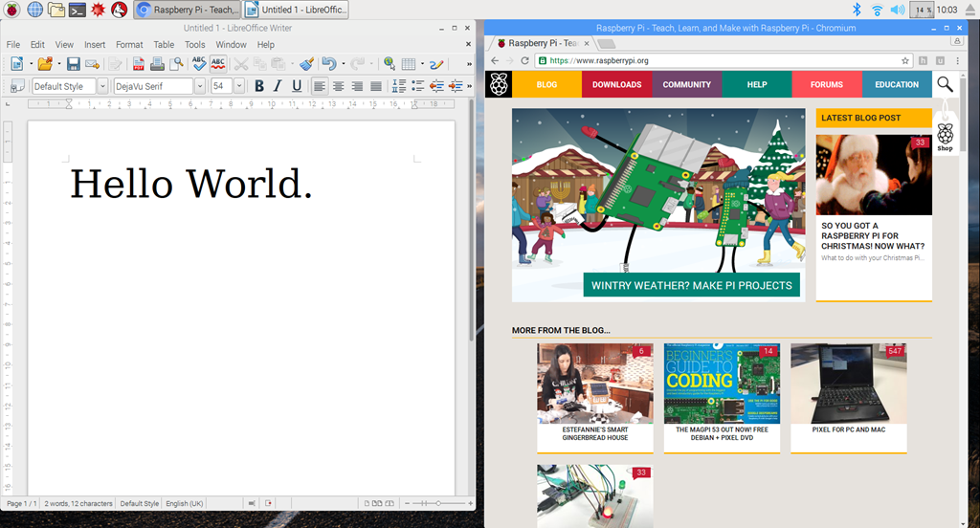Expand the standard toolbar overflow chevron

(469, 64)
